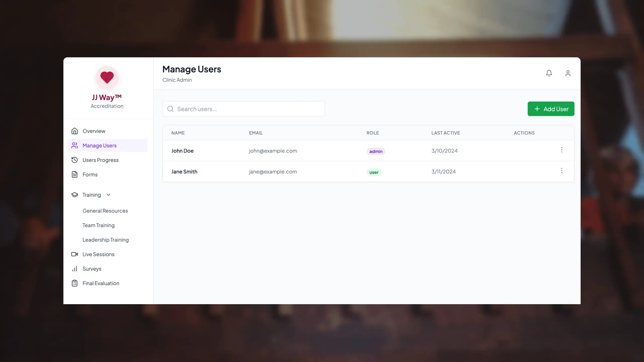This screenshot has width=644, height=362.
Task: Click the Forms document icon
Action: tap(74, 174)
